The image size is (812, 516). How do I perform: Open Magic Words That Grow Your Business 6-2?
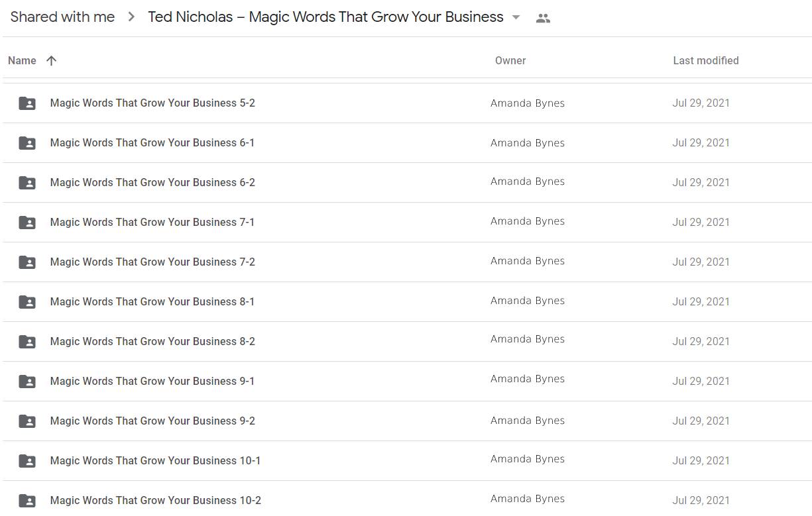click(x=152, y=182)
